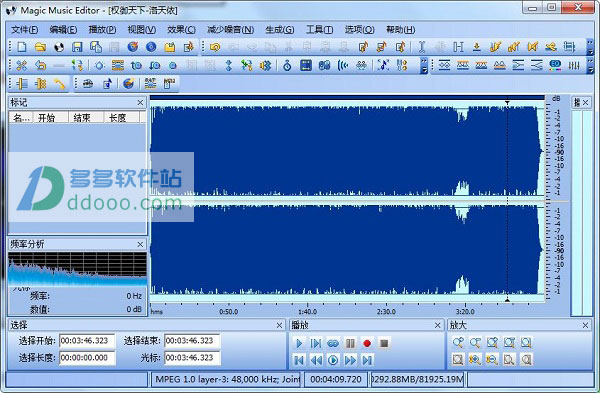Save the file with the floppy icon

click(77, 47)
